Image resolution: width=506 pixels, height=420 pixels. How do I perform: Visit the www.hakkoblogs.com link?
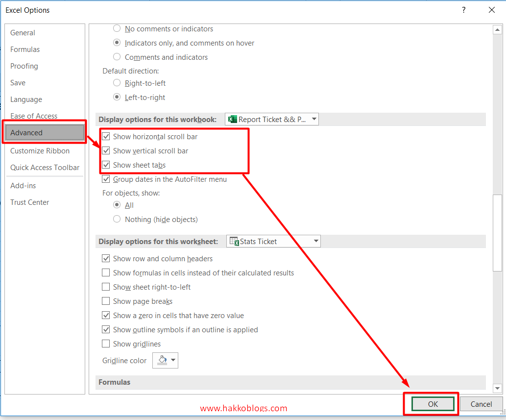[x=243, y=407]
